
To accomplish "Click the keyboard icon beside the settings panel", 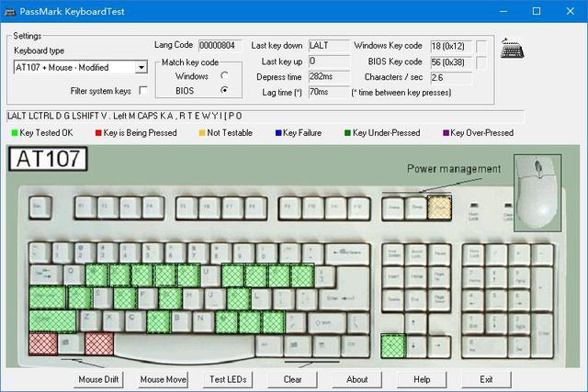I will pos(513,48).
